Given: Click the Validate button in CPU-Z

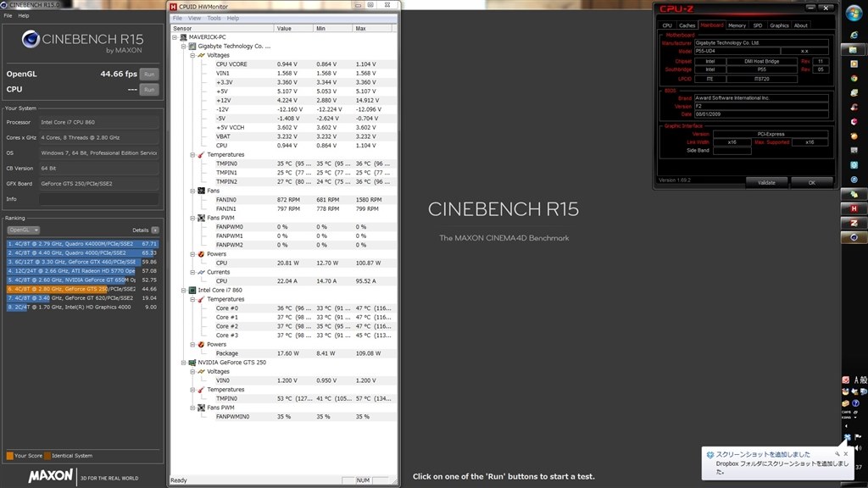Looking at the screenshot, I should [x=766, y=183].
